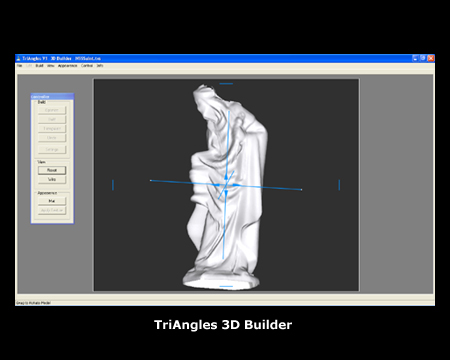Open the Info menu
The height and width of the screenshot is (360, 450).
[x=100, y=66]
